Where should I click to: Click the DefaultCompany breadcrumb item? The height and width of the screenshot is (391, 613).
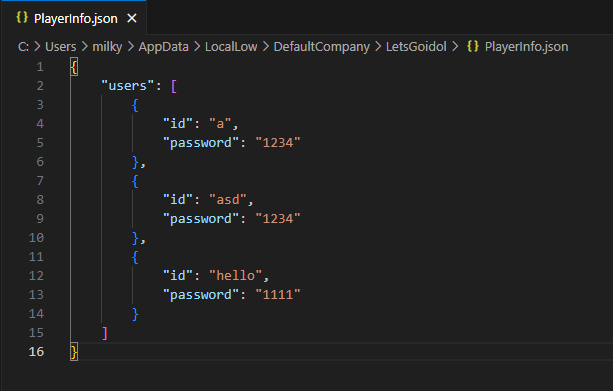coord(321,47)
